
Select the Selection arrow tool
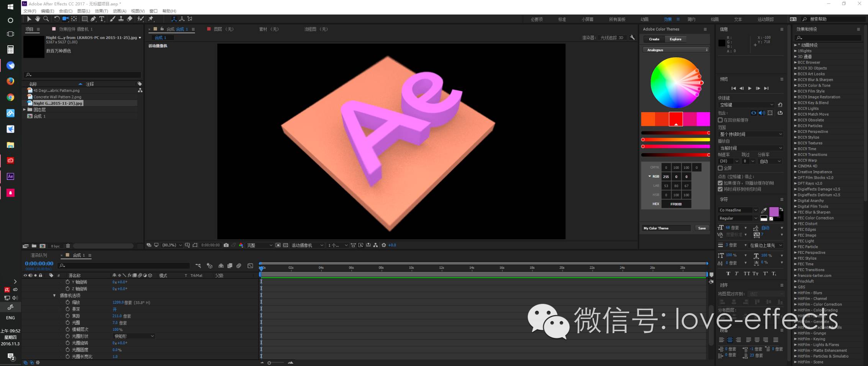pos(29,19)
